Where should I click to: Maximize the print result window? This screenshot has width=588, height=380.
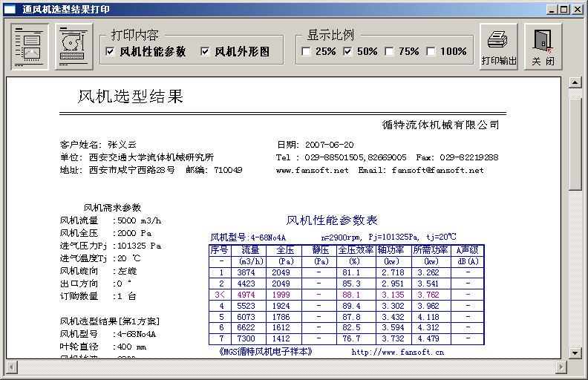pos(565,10)
